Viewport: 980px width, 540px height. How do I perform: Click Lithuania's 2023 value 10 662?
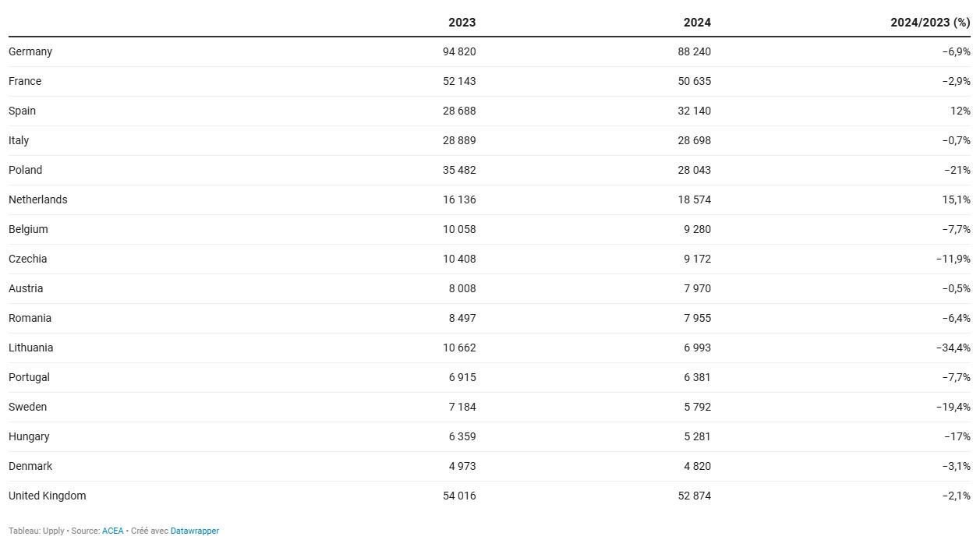click(x=459, y=348)
